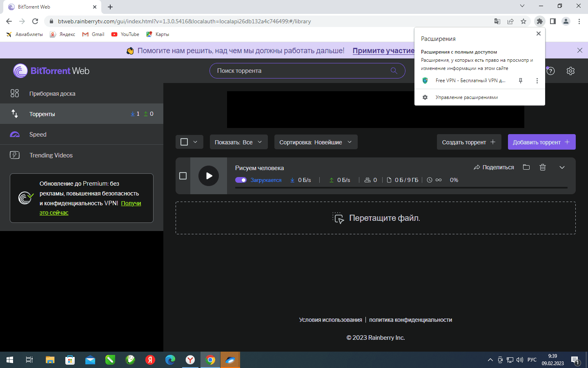This screenshot has height=368, width=588.
Task: Open Приборная доска in sidebar
Action: (52, 94)
